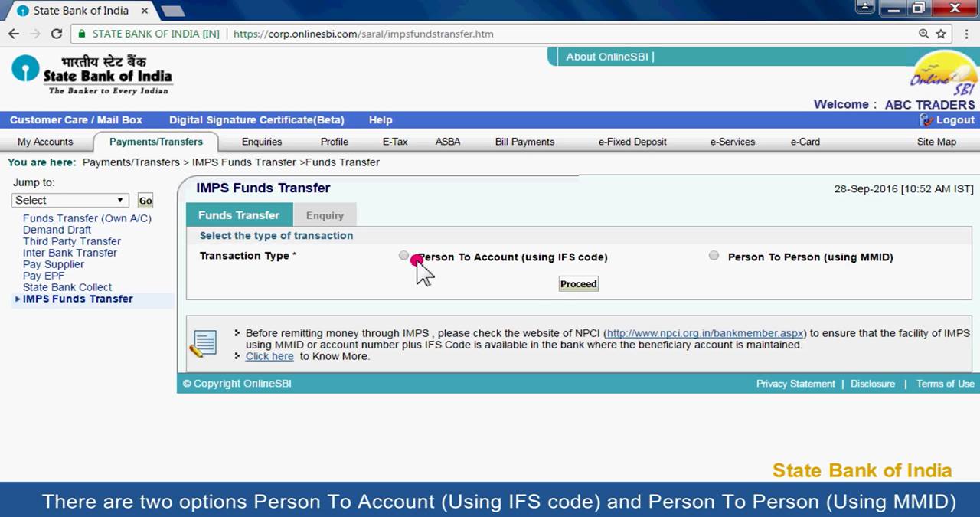
Task: Open the Payments/Transfers menu tab
Action: [x=156, y=142]
